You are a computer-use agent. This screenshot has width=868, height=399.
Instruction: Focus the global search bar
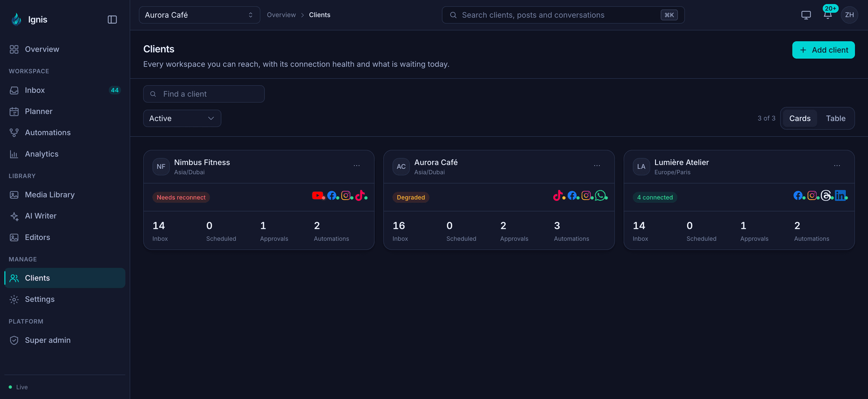(563, 15)
